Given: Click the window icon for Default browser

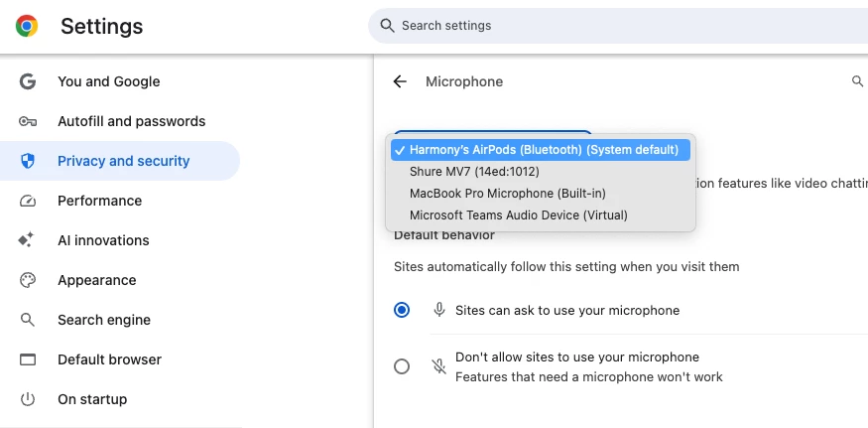Looking at the screenshot, I should pos(27,359).
